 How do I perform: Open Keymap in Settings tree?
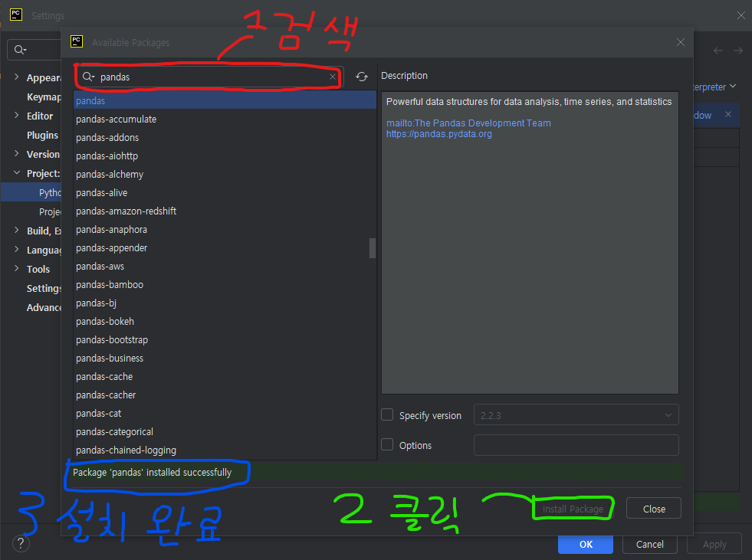click(44, 97)
